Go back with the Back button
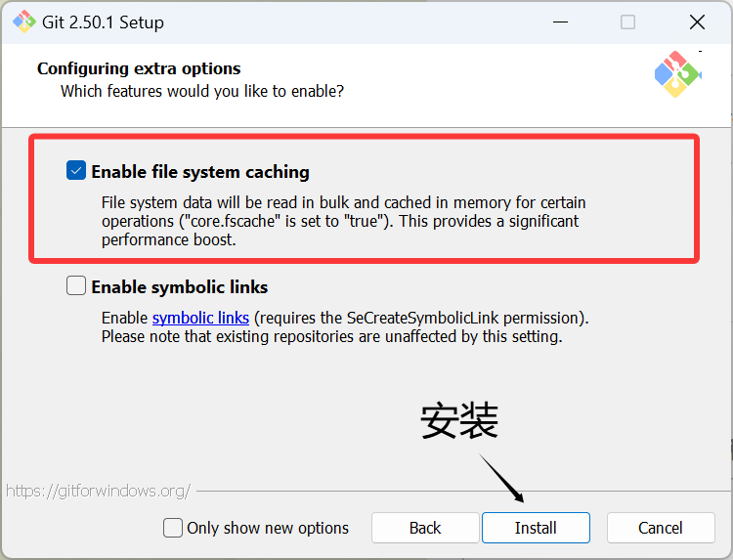 pyautogui.click(x=425, y=528)
